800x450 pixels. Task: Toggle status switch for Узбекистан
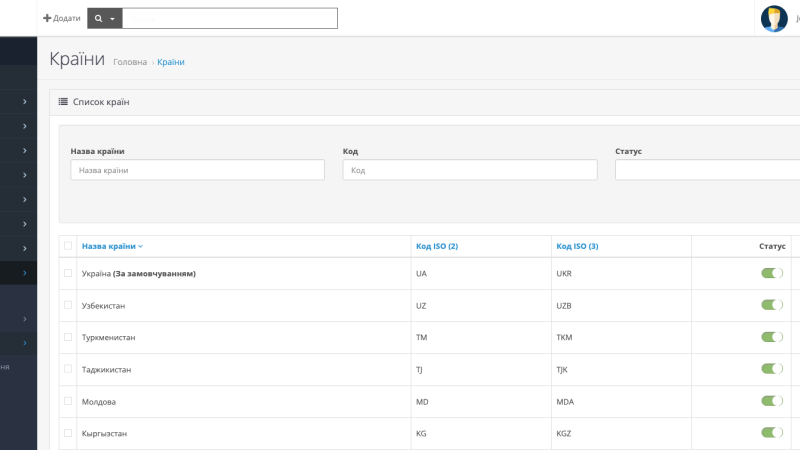pos(772,305)
